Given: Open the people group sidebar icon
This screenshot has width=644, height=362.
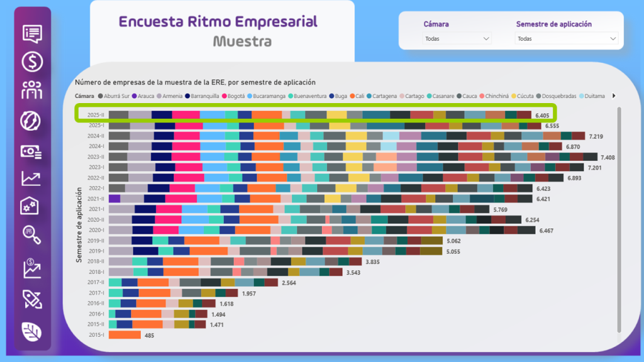Looking at the screenshot, I should tap(32, 90).
